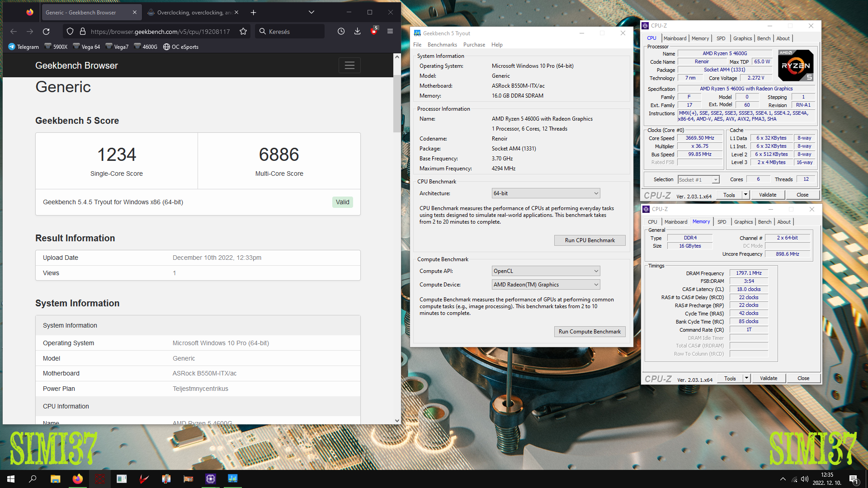Click Tools button in upper CPU-Z
Viewport: 868px width, 488px height.
(729, 195)
